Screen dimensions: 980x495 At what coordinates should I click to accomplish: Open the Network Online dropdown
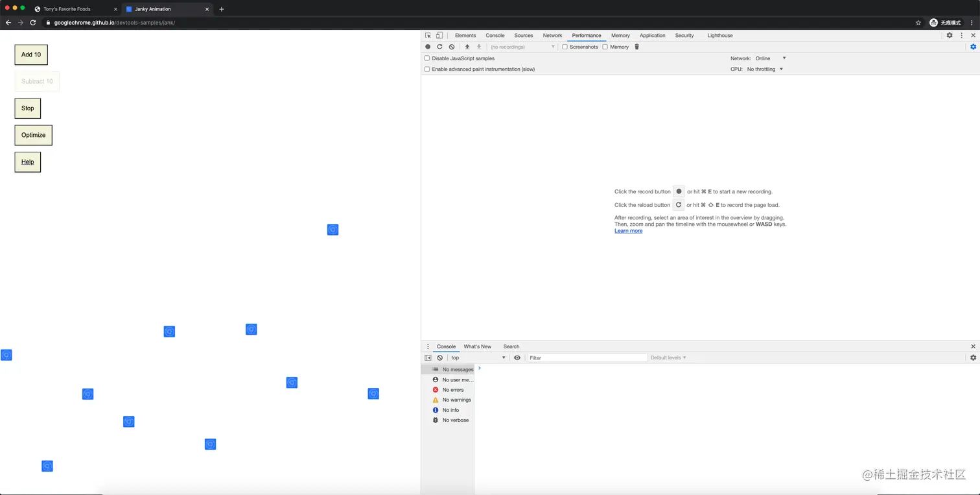[x=771, y=58]
